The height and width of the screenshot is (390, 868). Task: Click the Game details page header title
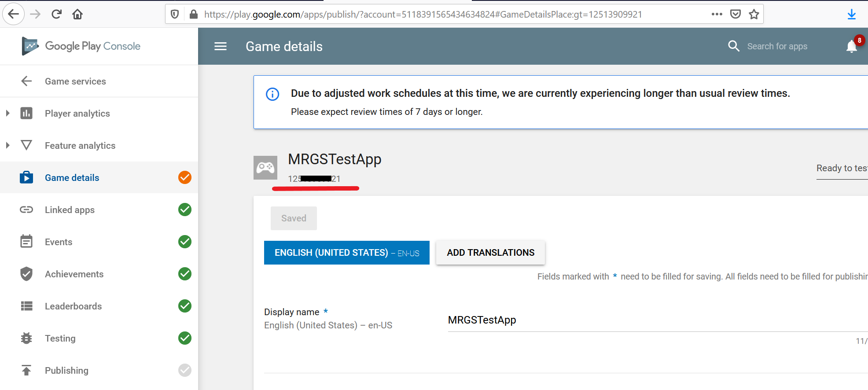(x=284, y=47)
